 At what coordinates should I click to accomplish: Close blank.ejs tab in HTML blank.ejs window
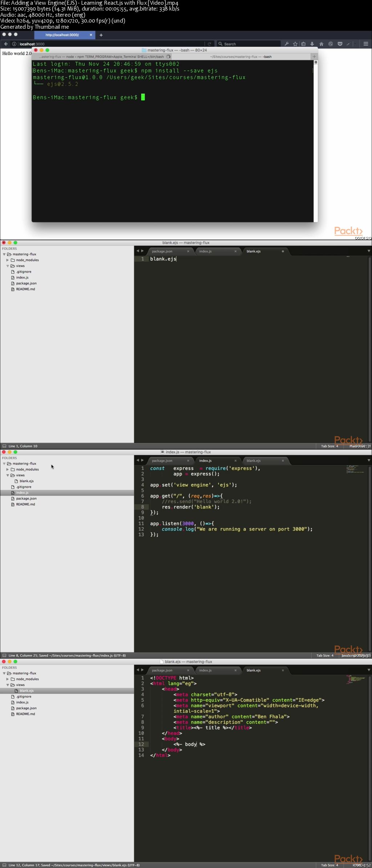(283, 670)
